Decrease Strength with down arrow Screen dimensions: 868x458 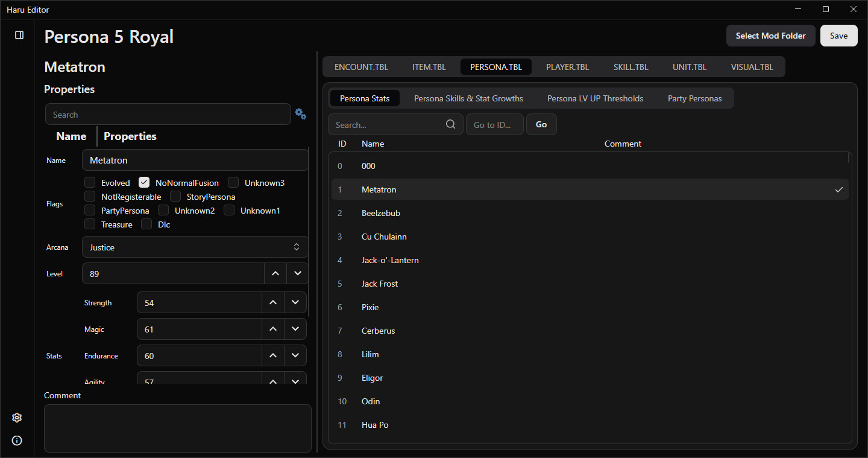coord(295,302)
